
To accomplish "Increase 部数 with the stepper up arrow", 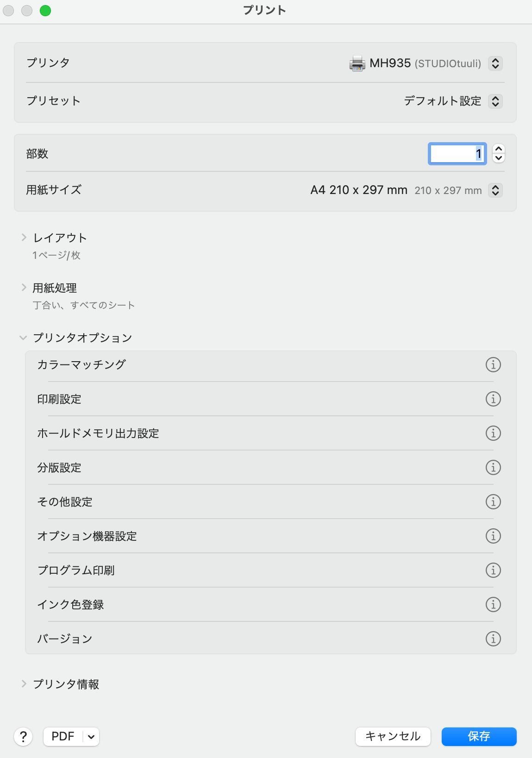I will pyautogui.click(x=499, y=149).
